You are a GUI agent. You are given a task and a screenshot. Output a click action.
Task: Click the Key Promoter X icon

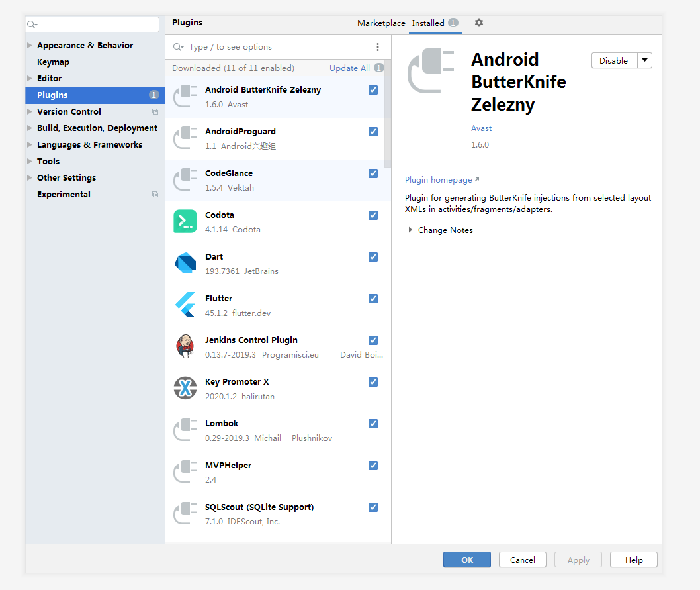(x=185, y=388)
